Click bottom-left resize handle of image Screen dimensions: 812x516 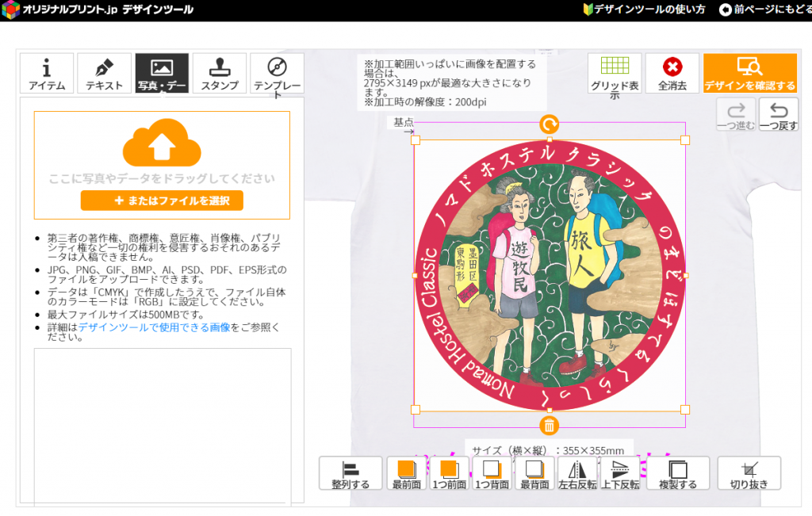pyautogui.click(x=416, y=410)
